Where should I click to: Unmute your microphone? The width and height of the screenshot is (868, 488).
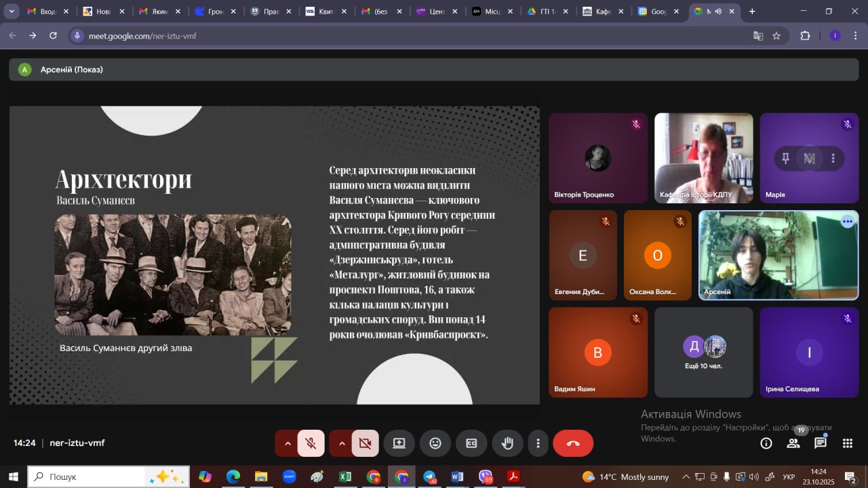coord(311,443)
